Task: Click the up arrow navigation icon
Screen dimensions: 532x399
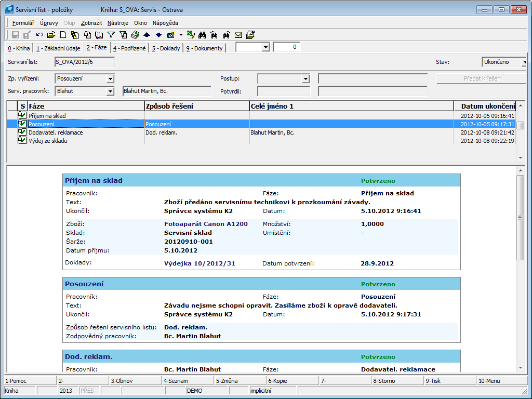Action: coord(147,35)
